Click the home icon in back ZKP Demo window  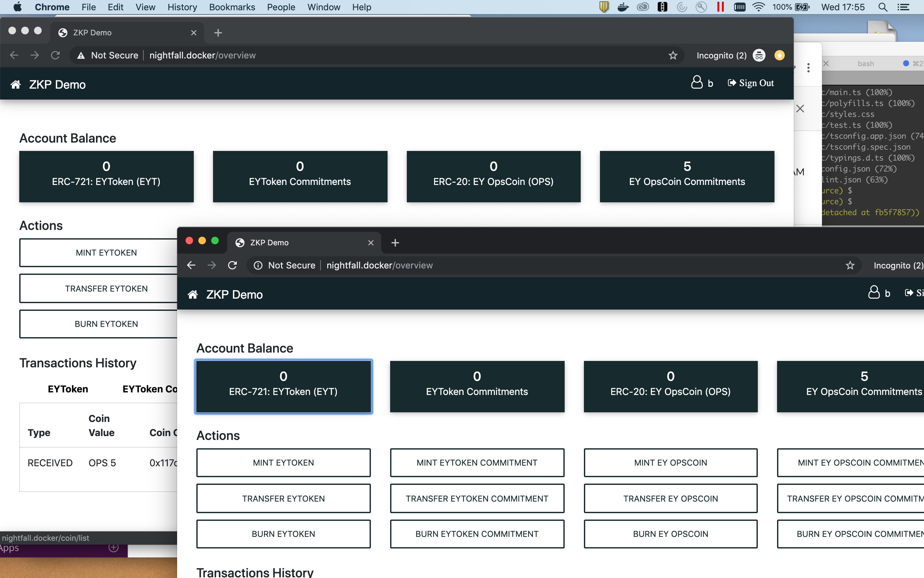[16, 84]
